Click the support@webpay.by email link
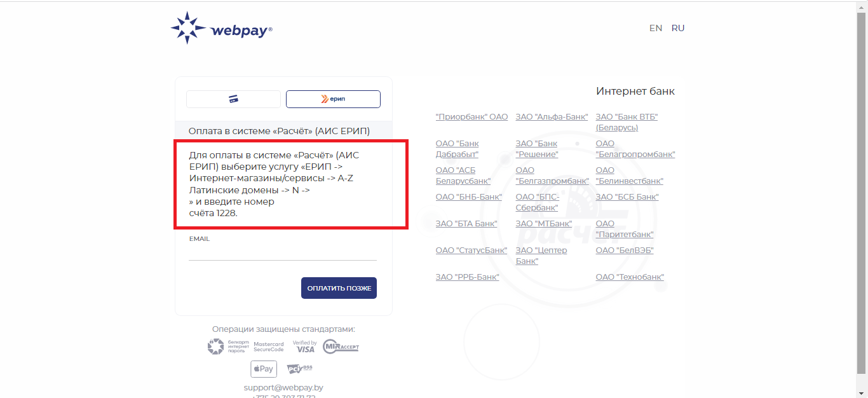Image resolution: width=868 pixels, height=398 pixels. tap(283, 387)
